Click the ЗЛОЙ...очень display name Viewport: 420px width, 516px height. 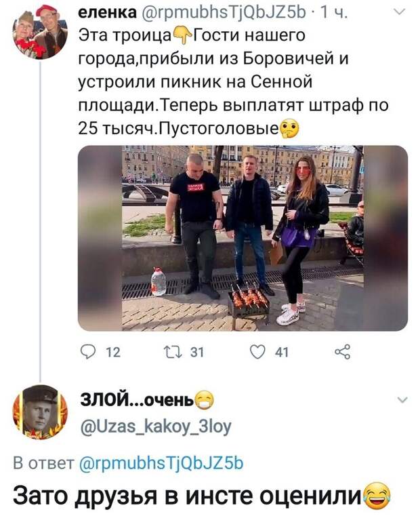coord(137,400)
